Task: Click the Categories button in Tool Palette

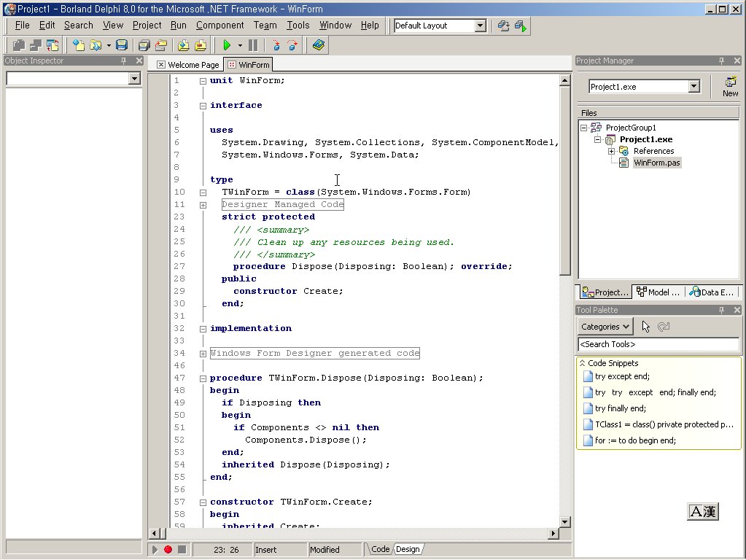Action: tap(605, 327)
